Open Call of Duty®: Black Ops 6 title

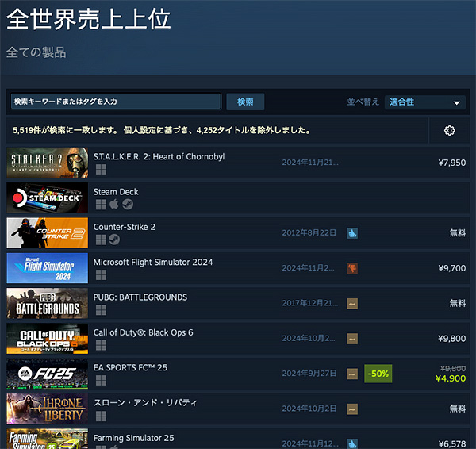[143, 332]
